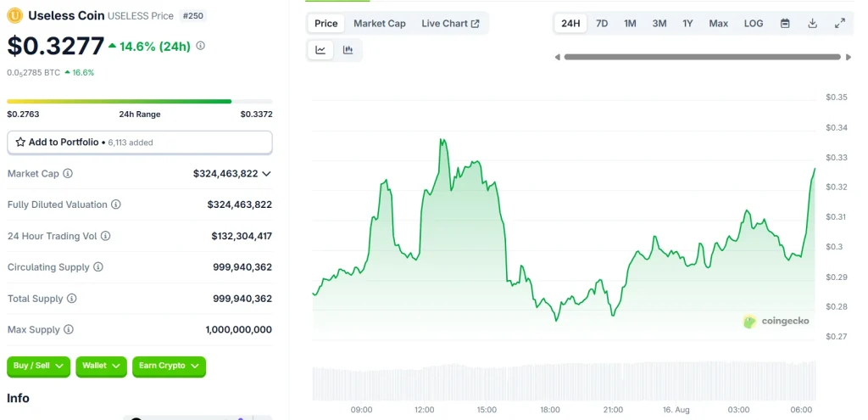Click the $0.3372 24h high value
Image resolution: width=868 pixels, height=420 pixels.
(256, 115)
